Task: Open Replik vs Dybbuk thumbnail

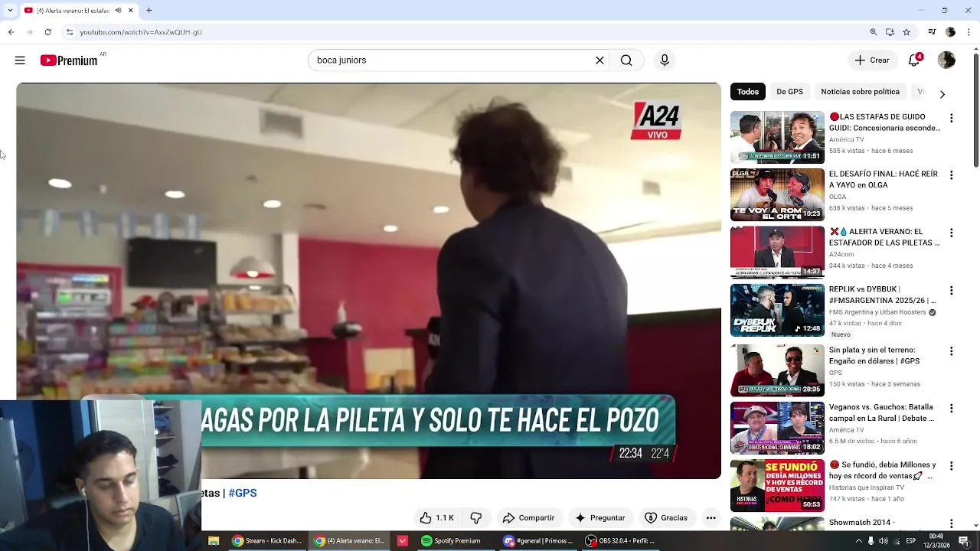Action: (x=777, y=311)
